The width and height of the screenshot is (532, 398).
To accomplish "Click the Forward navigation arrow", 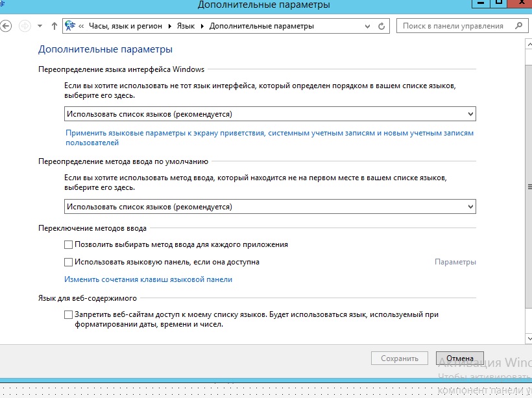I will pos(25,26).
